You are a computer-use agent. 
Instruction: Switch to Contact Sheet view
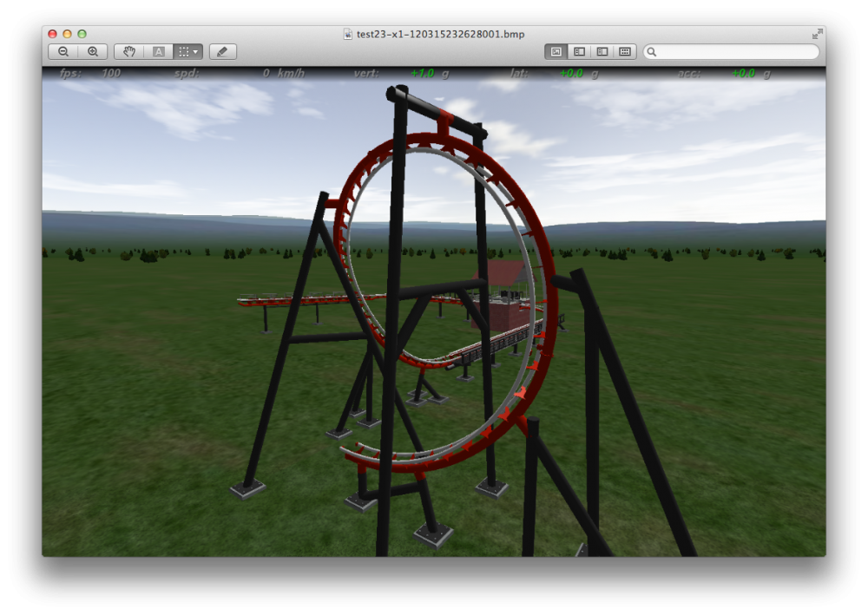(x=624, y=52)
